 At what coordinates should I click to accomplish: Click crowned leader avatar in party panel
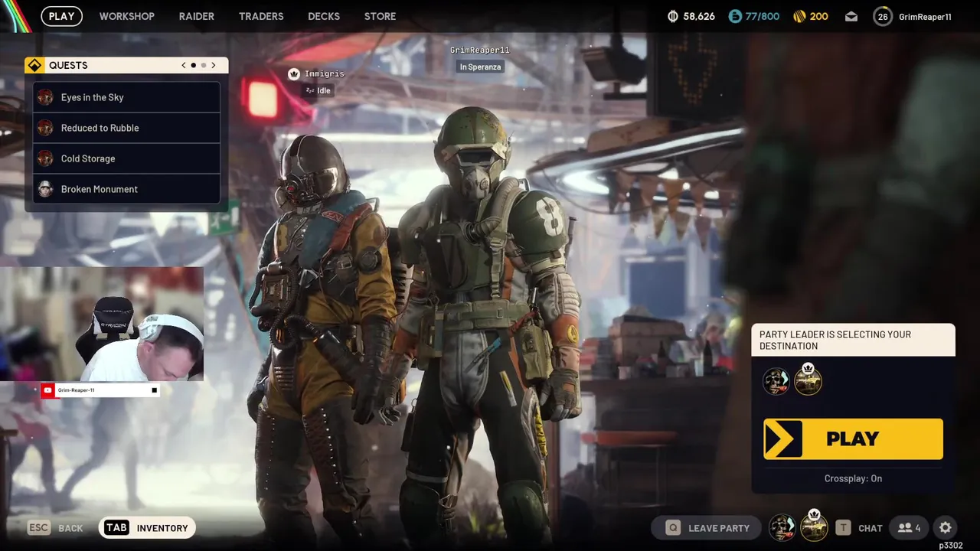(x=808, y=380)
